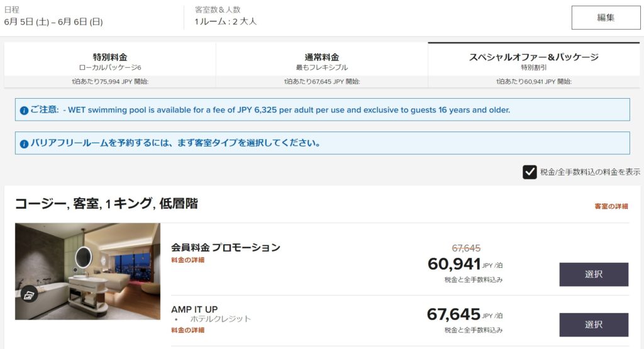The height and width of the screenshot is (349, 644).
Task: Click the コージー, 客室, 1キング, 低層階 heading
Action: click(x=106, y=203)
